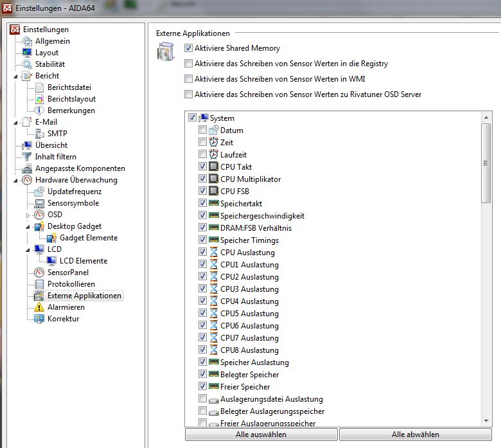This screenshot has width=501, height=448.
Task: Select the Belegter Speicher row
Action: point(250,375)
